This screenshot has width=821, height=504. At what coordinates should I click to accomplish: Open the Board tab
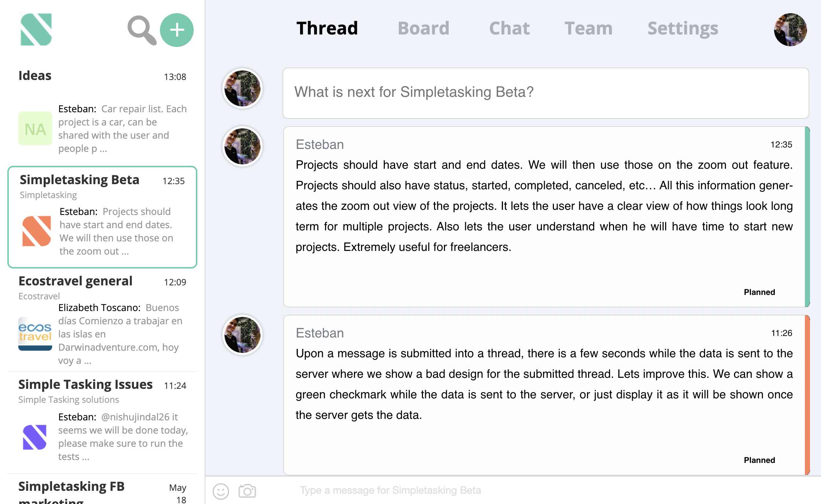(x=424, y=29)
